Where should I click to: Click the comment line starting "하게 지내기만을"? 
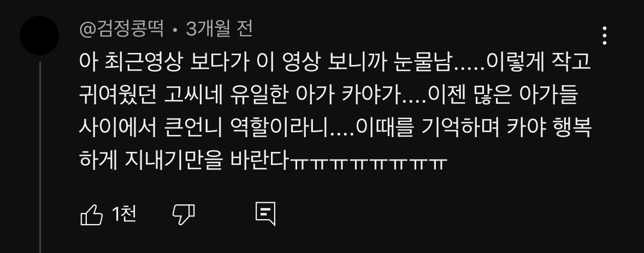coord(263,161)
